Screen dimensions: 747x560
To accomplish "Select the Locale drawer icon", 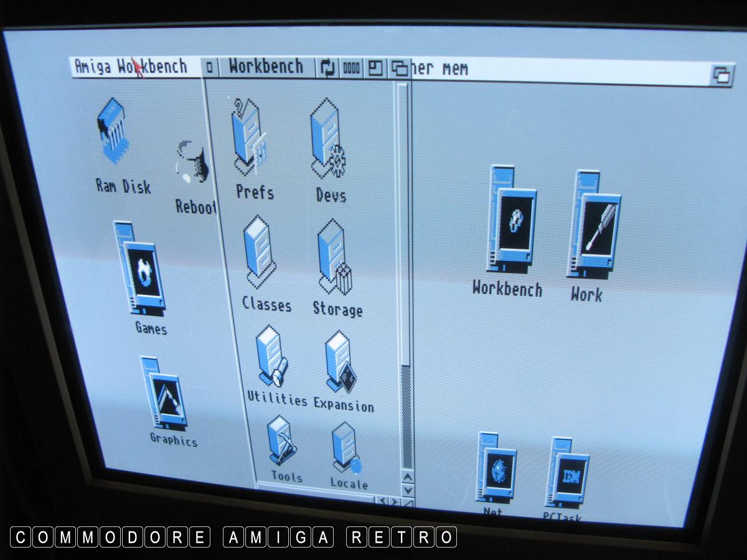I will (347, 448).
